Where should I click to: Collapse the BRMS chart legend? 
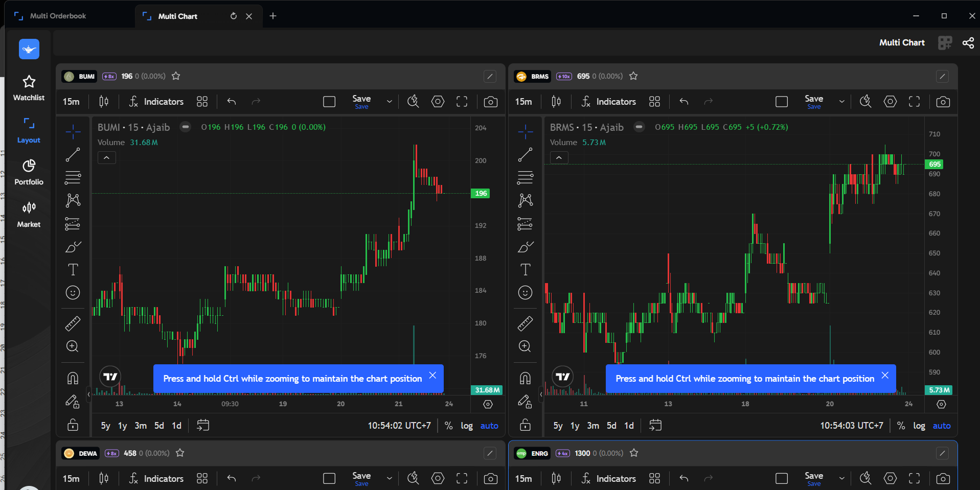559,158
